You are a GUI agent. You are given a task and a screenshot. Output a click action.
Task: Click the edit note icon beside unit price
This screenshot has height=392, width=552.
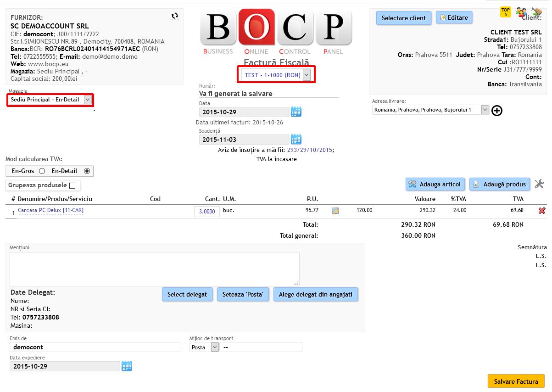click(335, 211)
